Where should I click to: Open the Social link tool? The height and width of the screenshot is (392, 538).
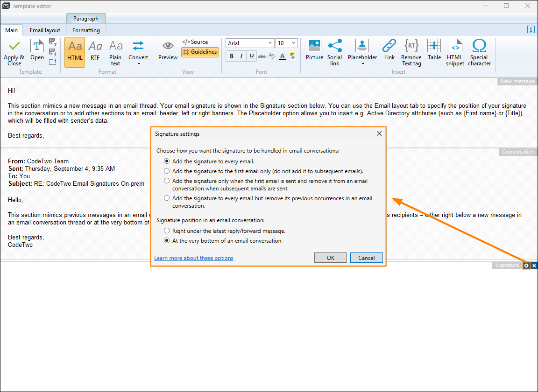click(335, 51)
